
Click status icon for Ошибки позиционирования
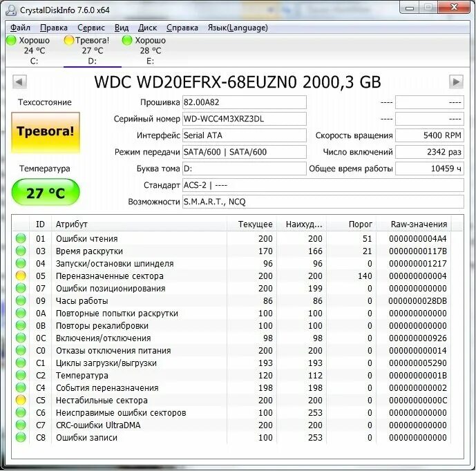click(21, 288)
